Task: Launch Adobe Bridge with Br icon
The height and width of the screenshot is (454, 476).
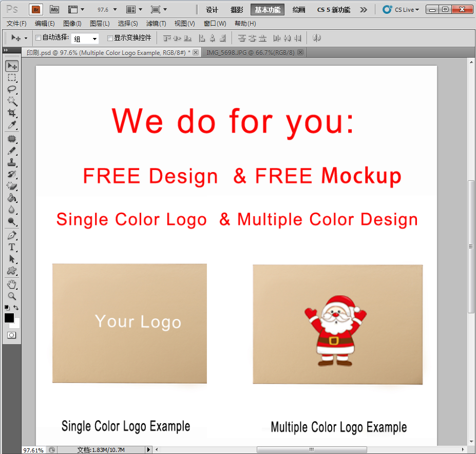Action: (35, 9)
